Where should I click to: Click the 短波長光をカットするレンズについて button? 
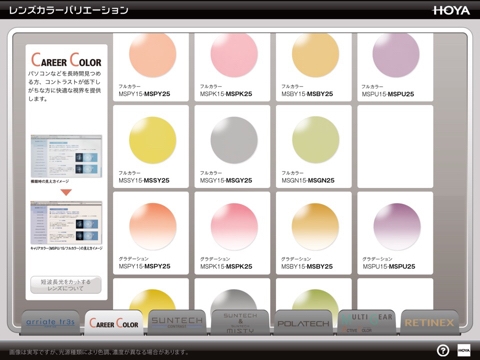click(66, 285)
